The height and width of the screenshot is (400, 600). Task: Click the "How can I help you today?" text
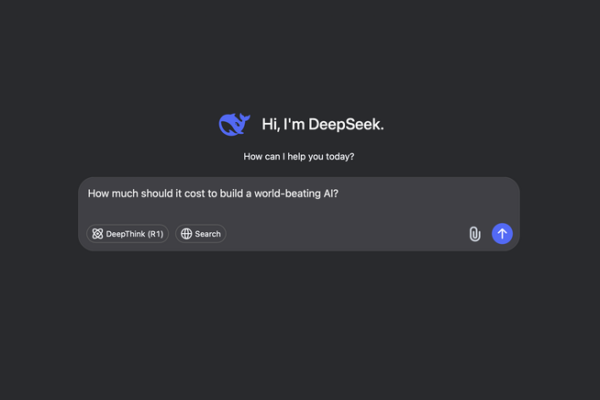pos(299,157)
